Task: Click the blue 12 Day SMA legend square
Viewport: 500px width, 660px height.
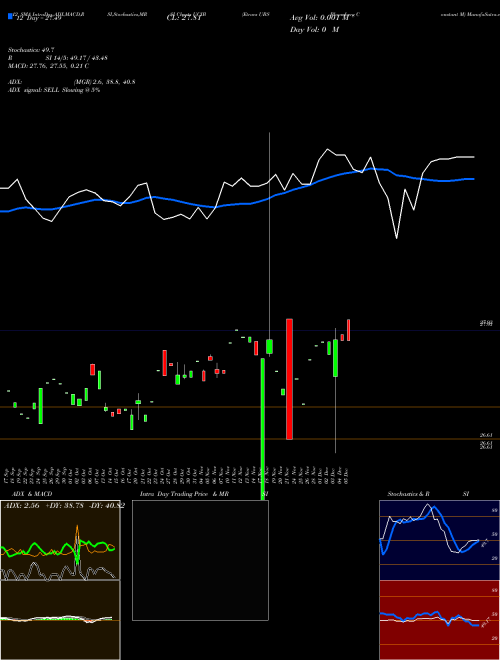Action: [x=11, y=17]
